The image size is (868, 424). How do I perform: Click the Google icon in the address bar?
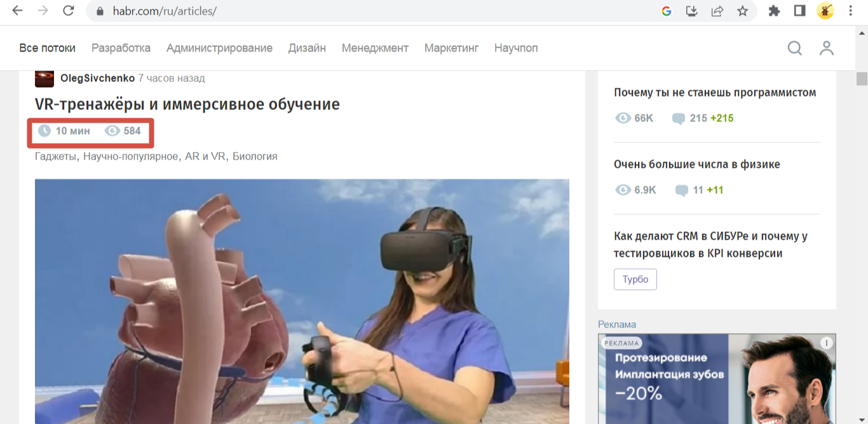point(667,11)
